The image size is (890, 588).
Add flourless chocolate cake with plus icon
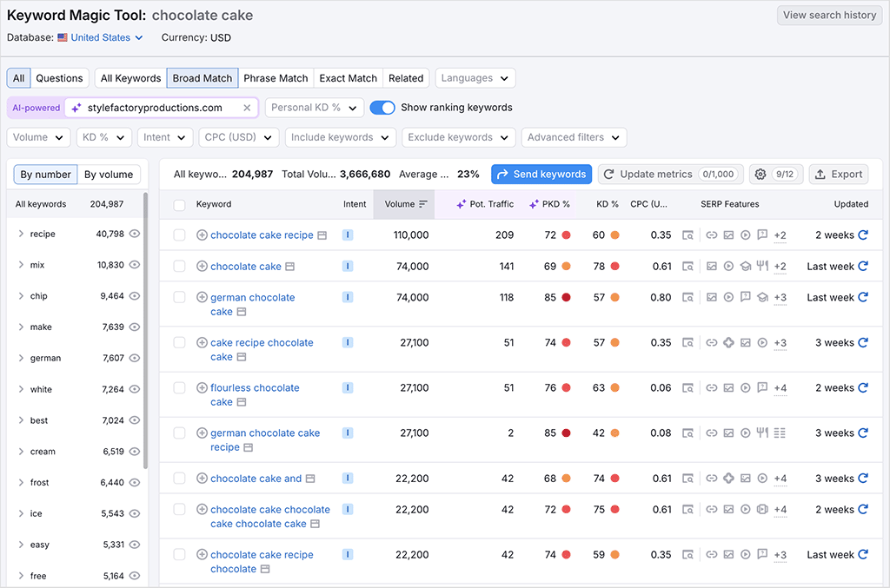click(x=202, y=388)
